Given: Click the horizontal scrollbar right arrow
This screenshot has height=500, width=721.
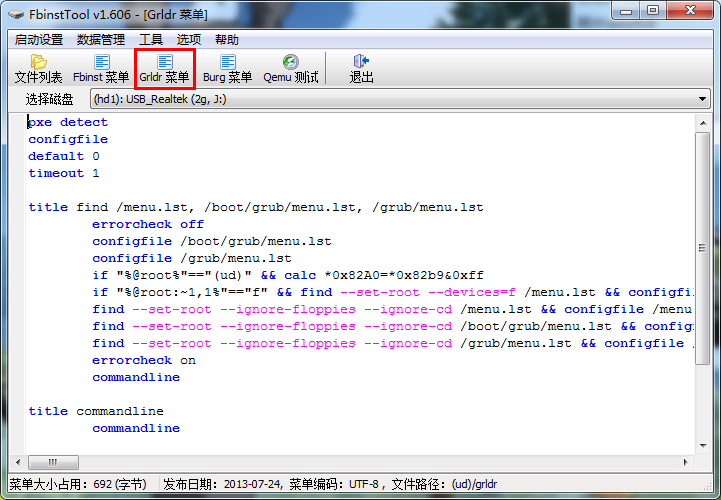Looking at the screenshot, I should click(686, 462).
